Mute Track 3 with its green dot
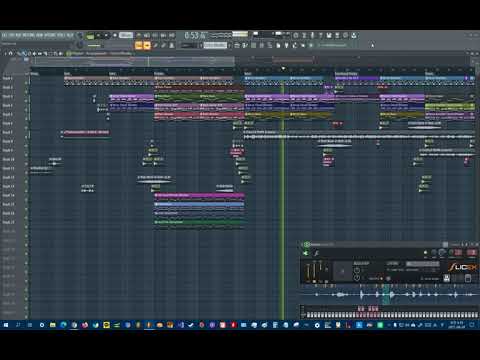 tap(26, 101)
